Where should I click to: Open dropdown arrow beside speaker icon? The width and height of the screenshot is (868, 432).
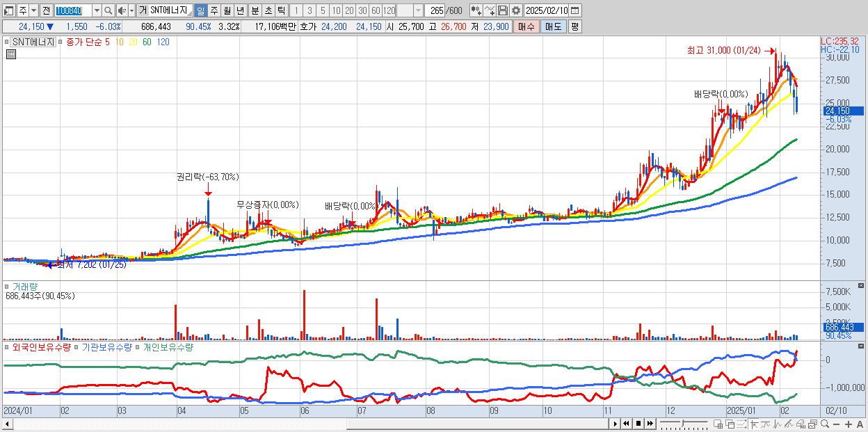[131, 10]
